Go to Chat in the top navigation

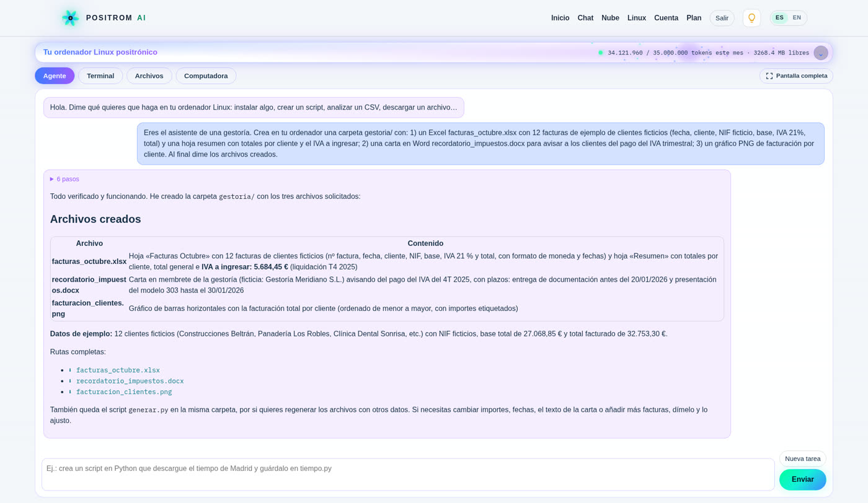point(585,18)
